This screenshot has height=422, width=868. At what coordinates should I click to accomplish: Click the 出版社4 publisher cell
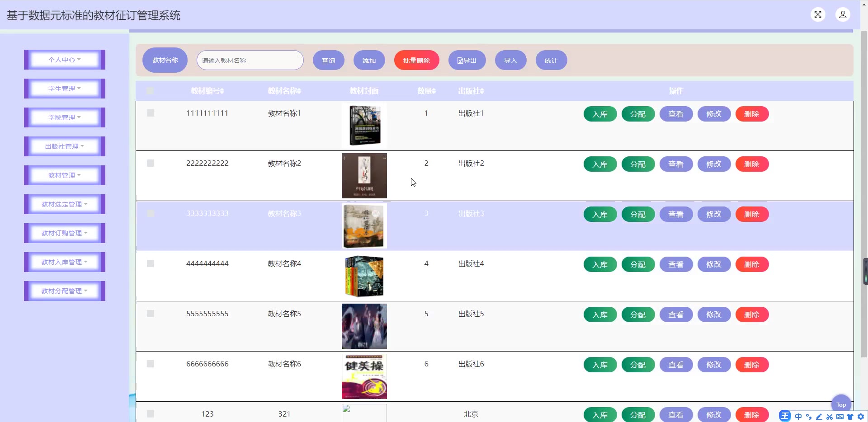pos(471,263)
